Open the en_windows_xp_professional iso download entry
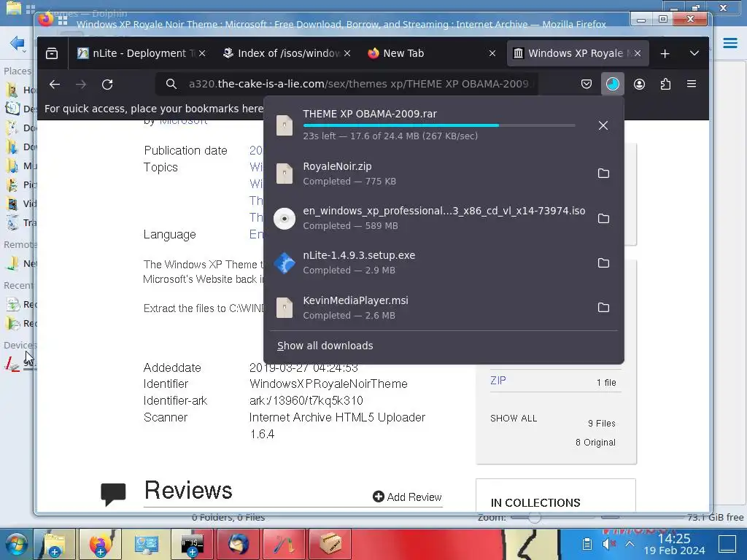This screenshot has height=560, width=747. click(429, 219)
